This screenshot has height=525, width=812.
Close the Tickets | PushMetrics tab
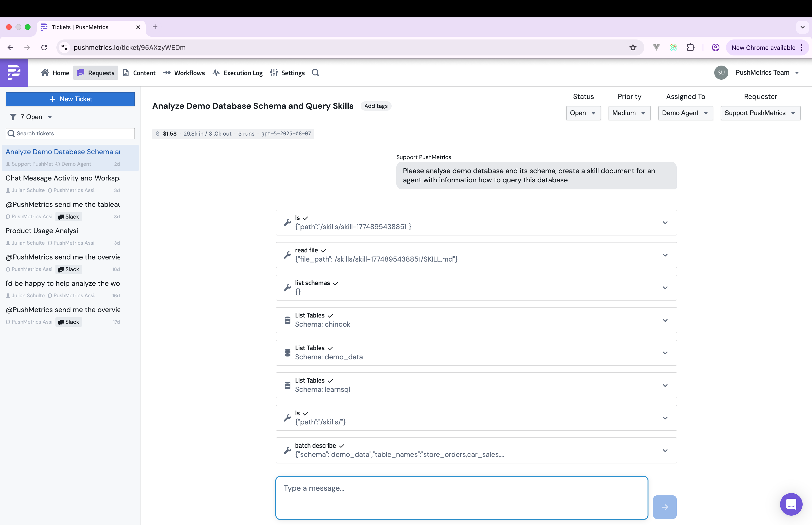pyautogui.click(x=138, y=27)
